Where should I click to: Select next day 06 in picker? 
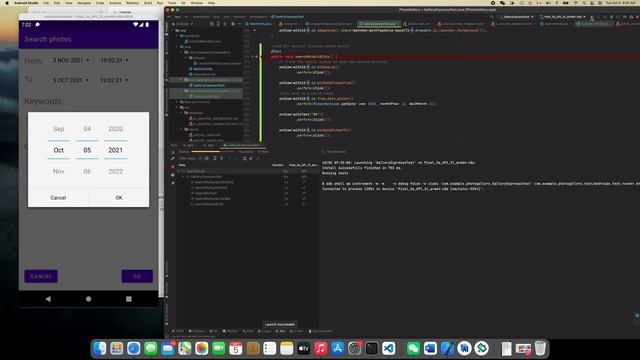click(87, 171)
